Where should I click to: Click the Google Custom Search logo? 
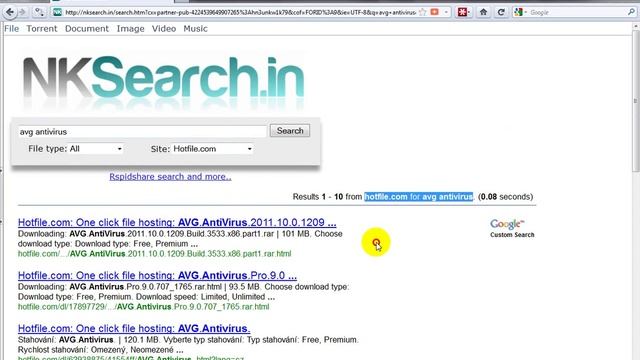click(512, 229)
